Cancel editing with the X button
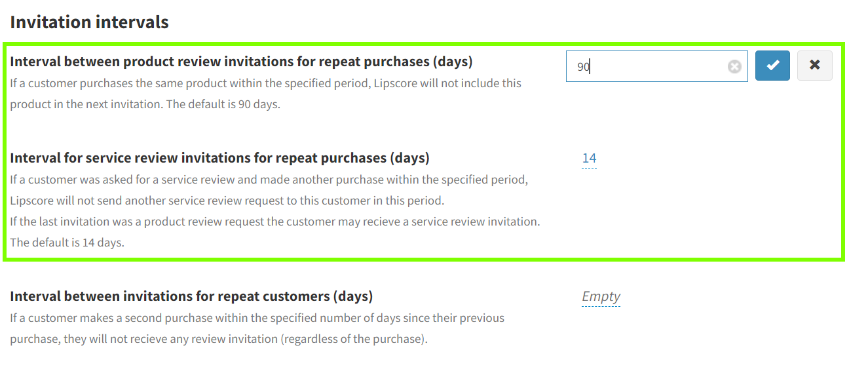868x377 pixels. click(814, 66)
